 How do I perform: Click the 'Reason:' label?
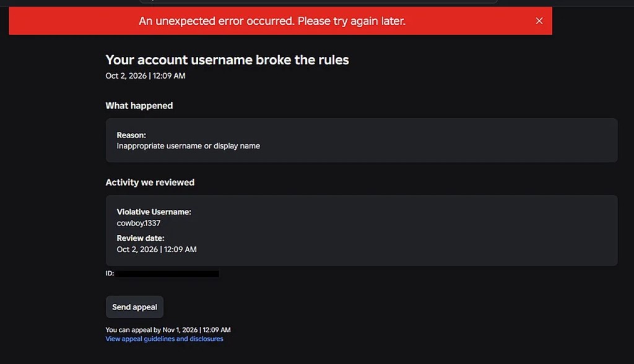(131, 135)
